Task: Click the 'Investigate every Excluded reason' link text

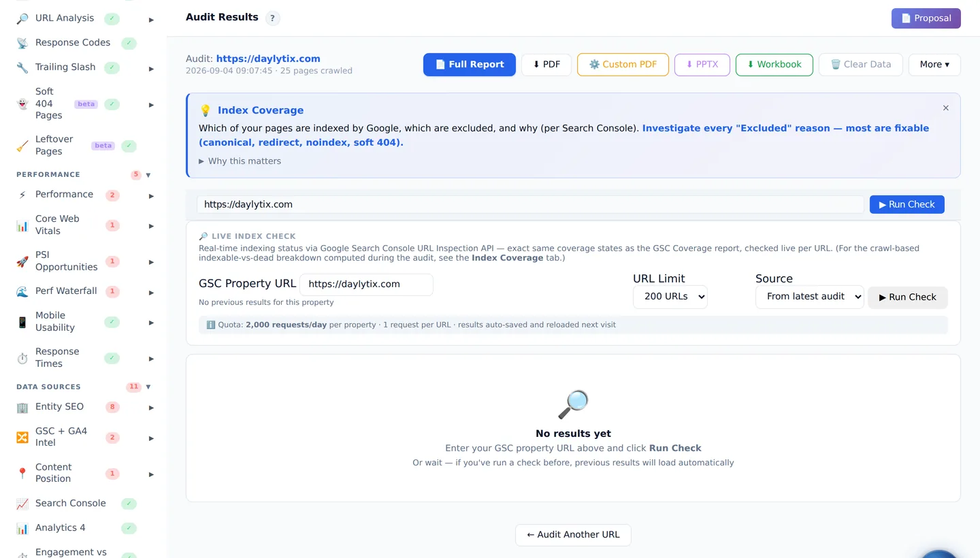Action: [x=563, y=135]
